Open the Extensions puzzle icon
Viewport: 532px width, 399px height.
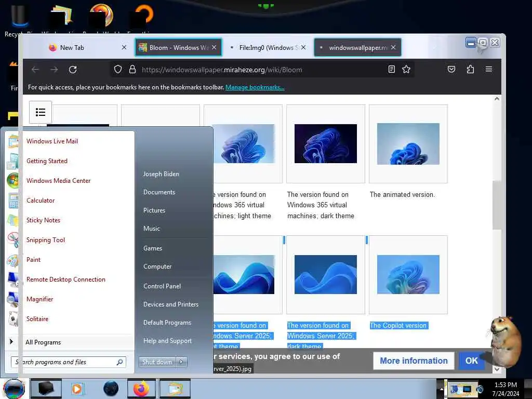point(470,69)
